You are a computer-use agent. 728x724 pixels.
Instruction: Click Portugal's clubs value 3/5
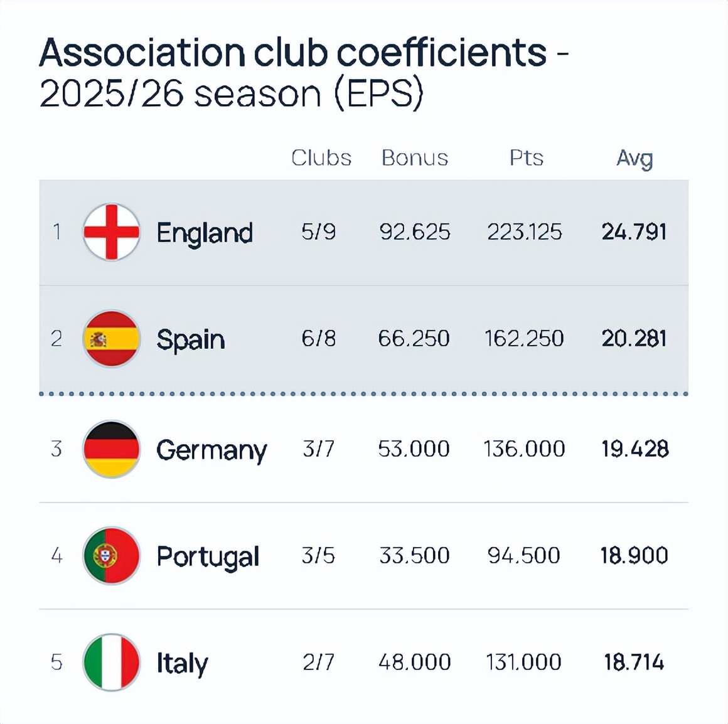(318, 556)
